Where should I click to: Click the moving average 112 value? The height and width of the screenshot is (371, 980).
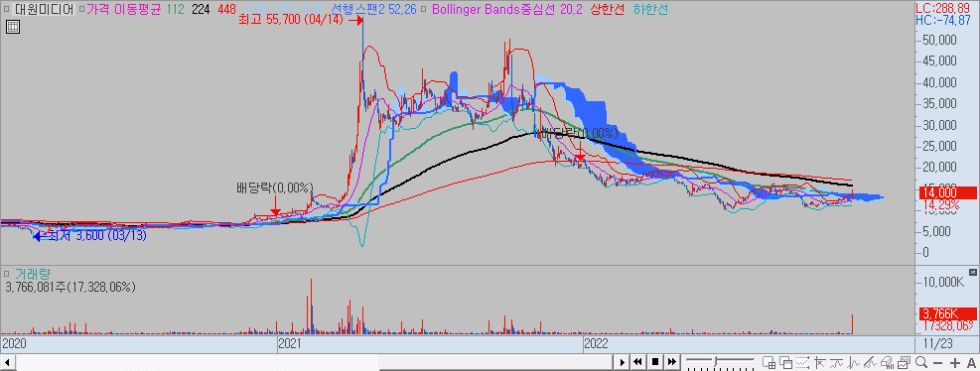point(176,9)
